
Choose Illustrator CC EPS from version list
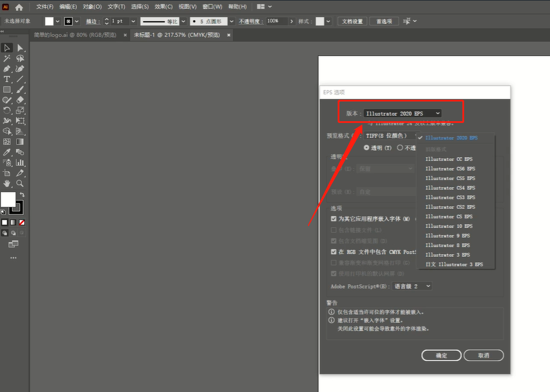[448, 159]
